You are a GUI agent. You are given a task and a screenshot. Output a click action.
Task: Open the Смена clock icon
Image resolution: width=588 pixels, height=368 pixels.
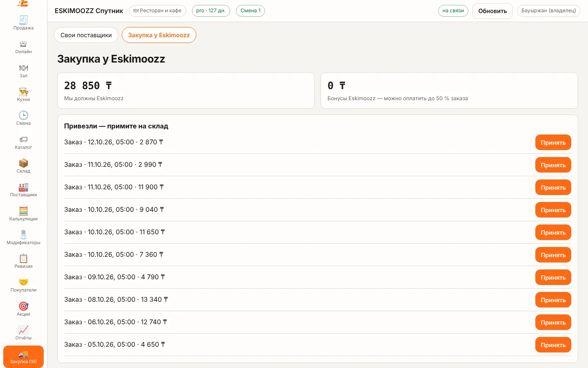pos(23,115)
